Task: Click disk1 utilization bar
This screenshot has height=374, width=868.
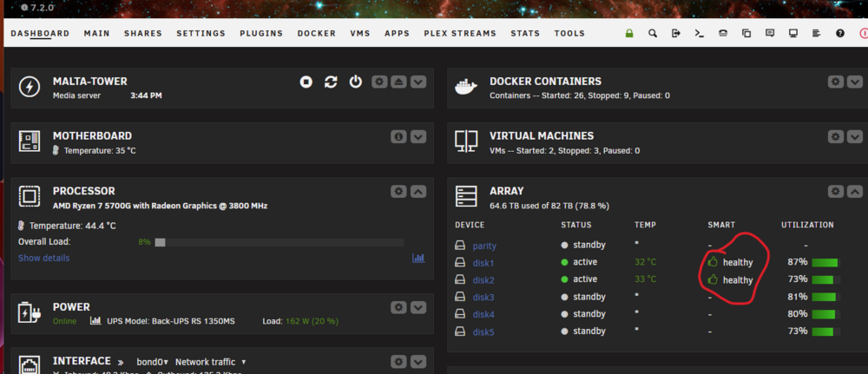Action: pos(826,262)
